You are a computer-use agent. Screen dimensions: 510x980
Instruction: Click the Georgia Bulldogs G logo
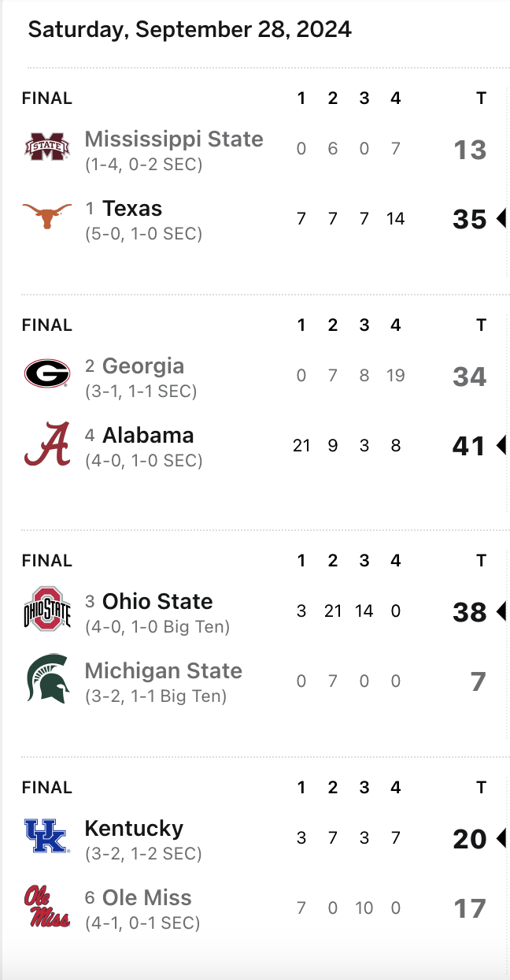pyautogui.click(x=46, y=373)
